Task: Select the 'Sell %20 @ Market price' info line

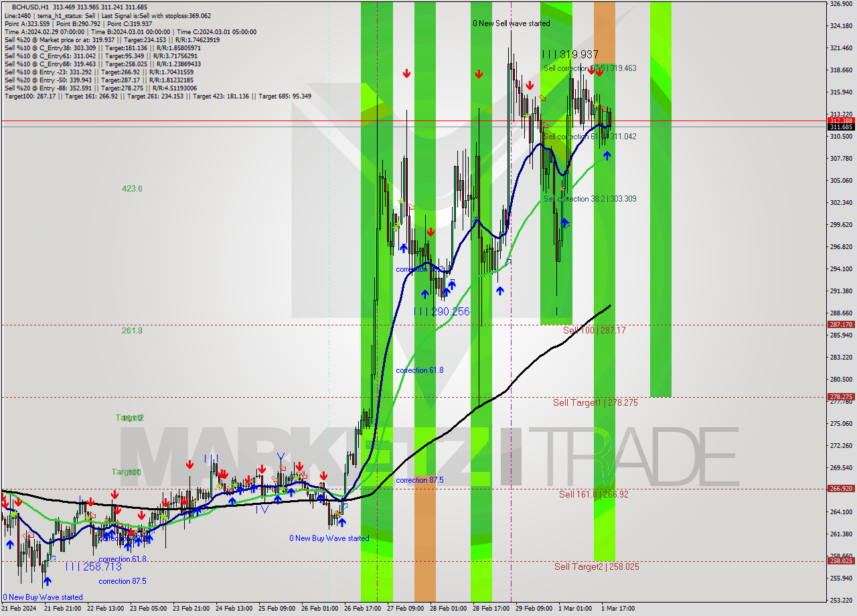Action: (112, 40)
